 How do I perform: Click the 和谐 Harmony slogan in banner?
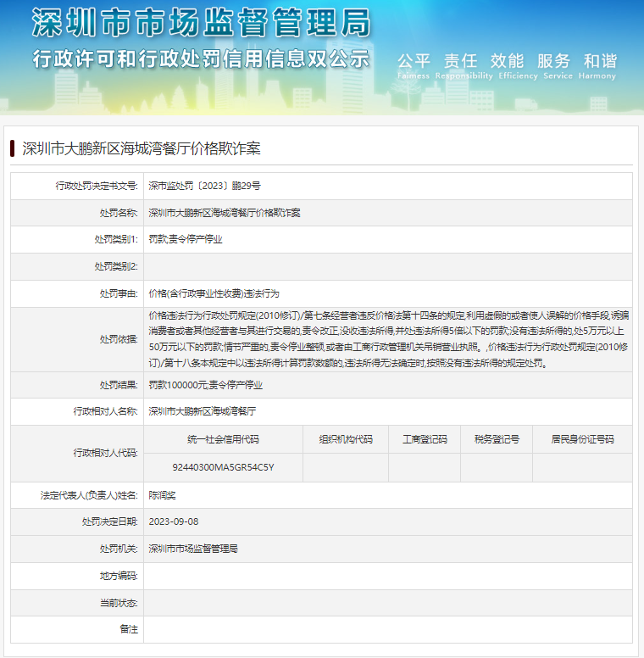(x=598, y=66)
